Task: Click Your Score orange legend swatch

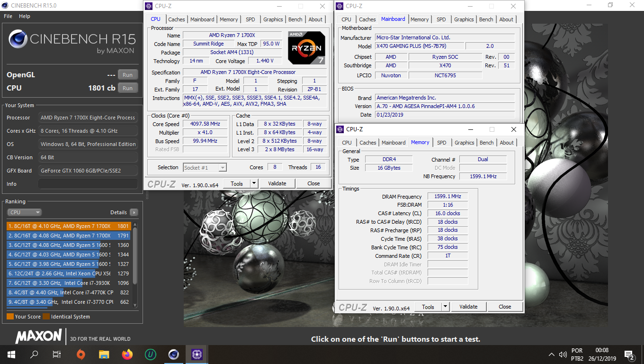Action: pyautogui.click(x=10, y=317)
